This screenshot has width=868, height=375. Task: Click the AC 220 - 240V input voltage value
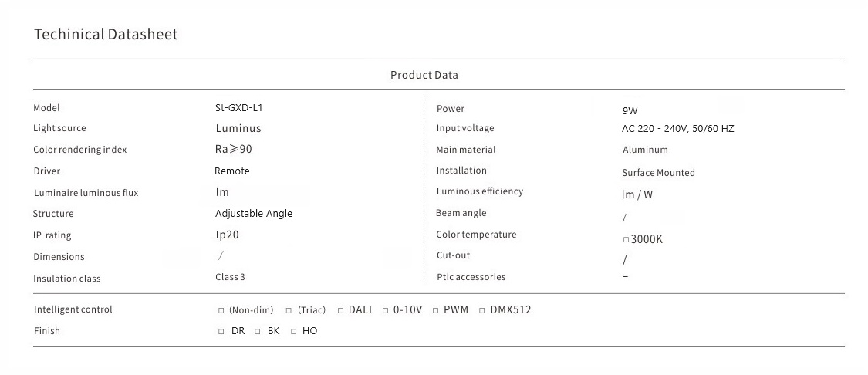point(677,129)
